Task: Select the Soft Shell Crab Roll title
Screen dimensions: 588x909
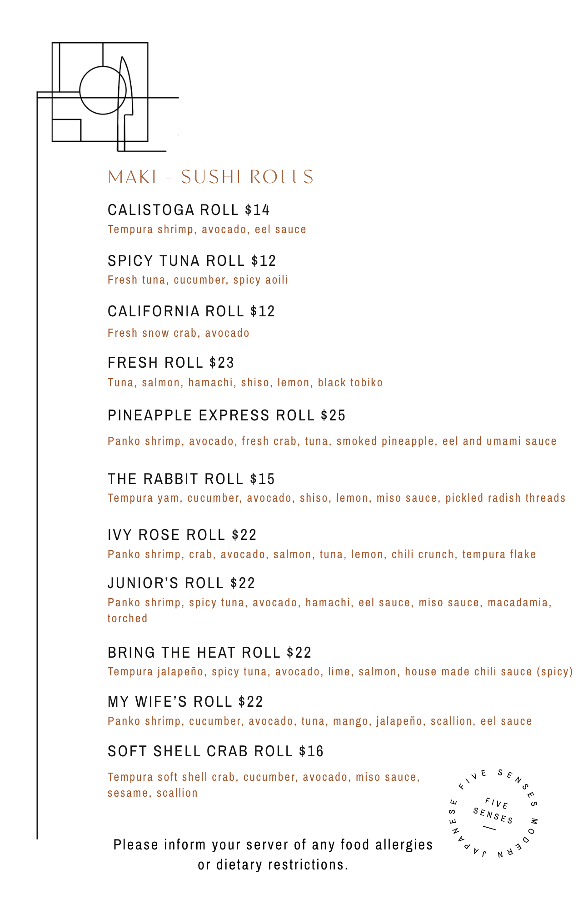Action: [215, 751]
